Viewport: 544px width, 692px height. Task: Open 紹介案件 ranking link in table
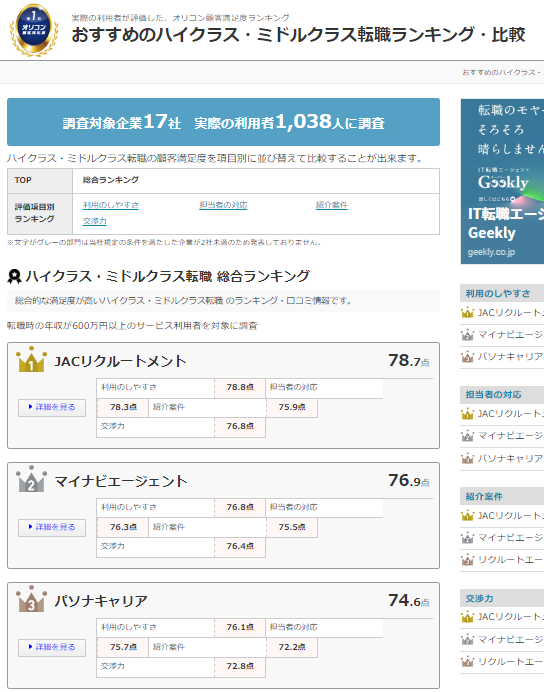332,205
